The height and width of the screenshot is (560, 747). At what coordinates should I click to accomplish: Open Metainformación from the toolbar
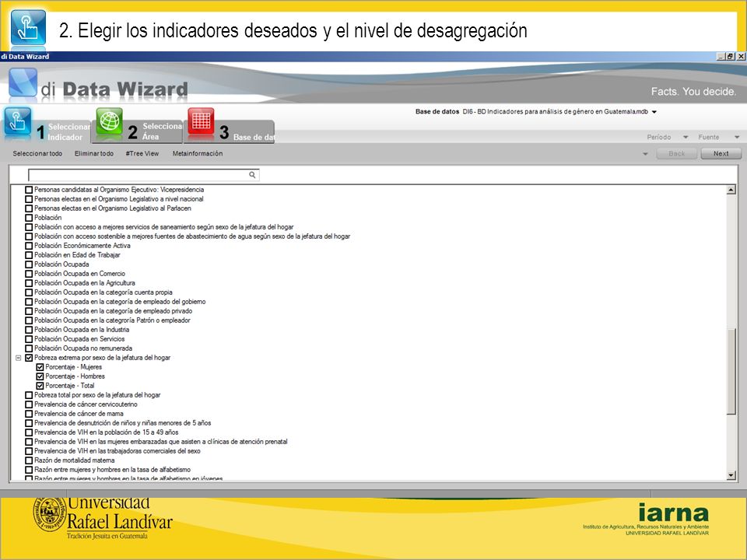click(x=197, y=153)
